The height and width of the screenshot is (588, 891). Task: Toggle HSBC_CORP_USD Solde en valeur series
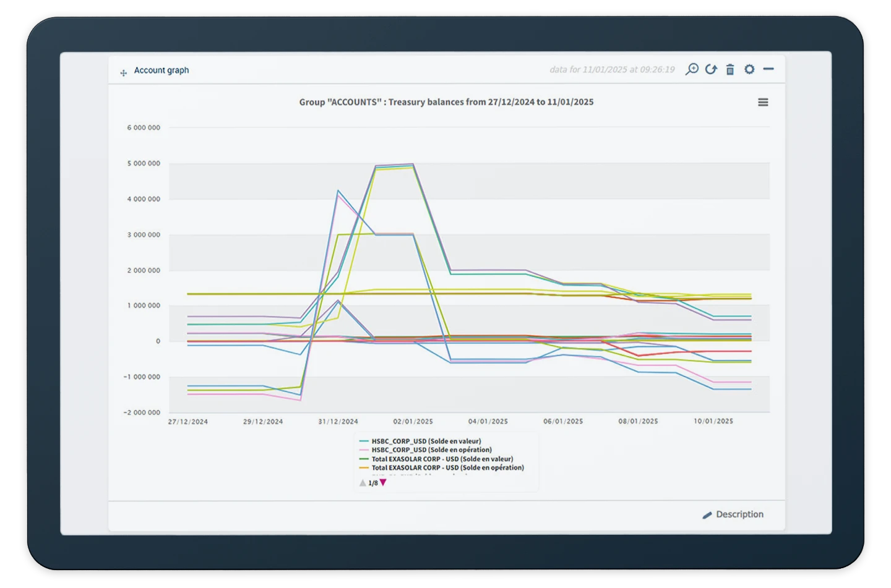pos(426,441)
